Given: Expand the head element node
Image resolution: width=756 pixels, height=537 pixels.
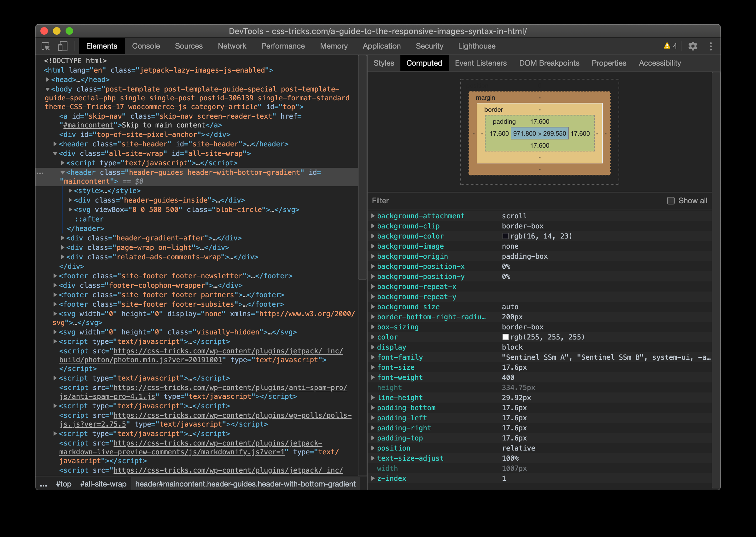Looking at the screenshot, I should pos(48,80).
